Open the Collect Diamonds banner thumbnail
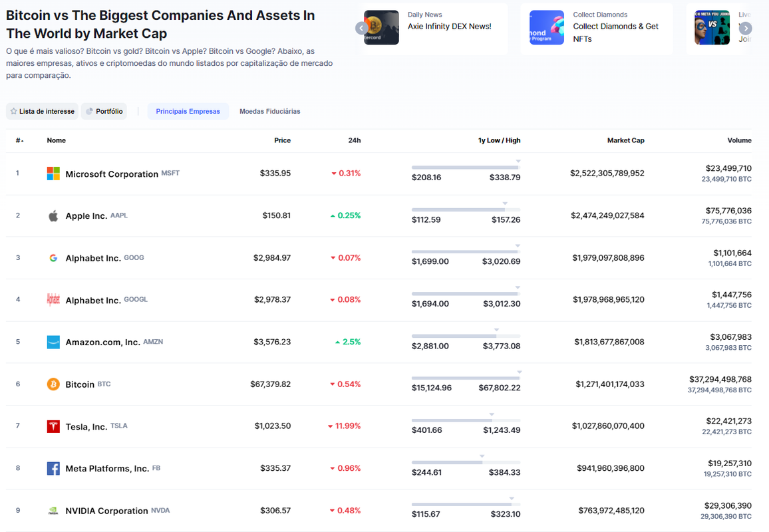This screenshot has width=769, height=532. pos(547,27)
